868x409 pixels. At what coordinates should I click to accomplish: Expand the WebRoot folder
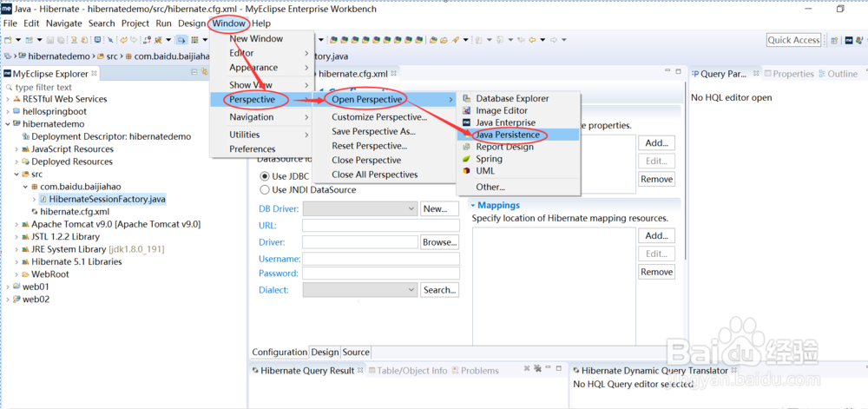coord(16,274)
